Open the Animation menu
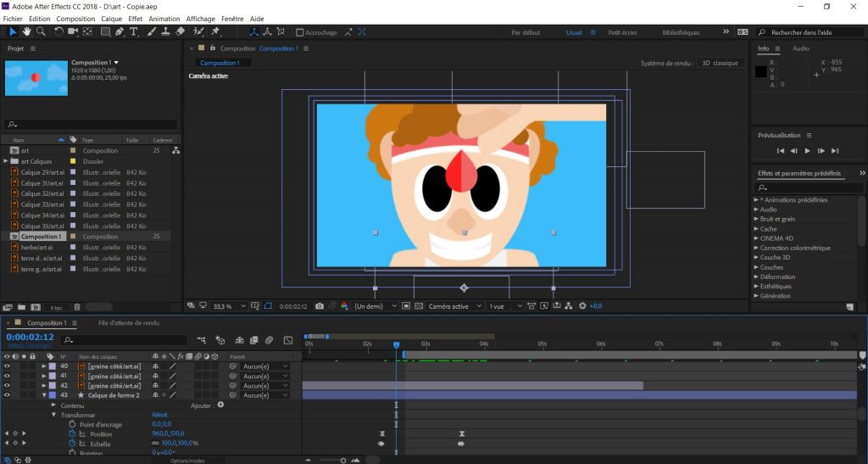The image size is (868, 464). click(x=164, y=19)
